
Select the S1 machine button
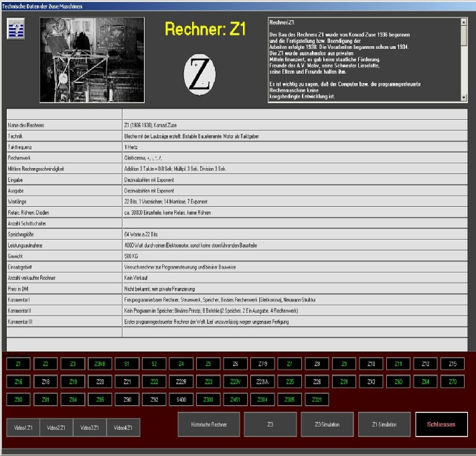pyautogui.click(x=127, y=364)
